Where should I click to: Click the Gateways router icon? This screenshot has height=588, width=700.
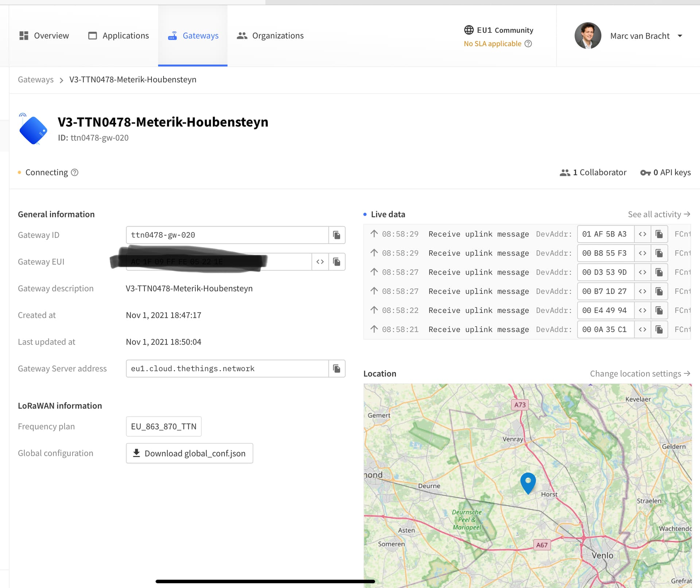coord(172,36)
